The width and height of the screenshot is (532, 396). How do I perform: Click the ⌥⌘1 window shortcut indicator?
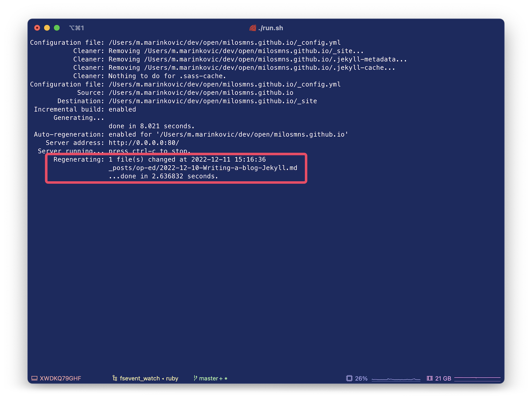76,28
